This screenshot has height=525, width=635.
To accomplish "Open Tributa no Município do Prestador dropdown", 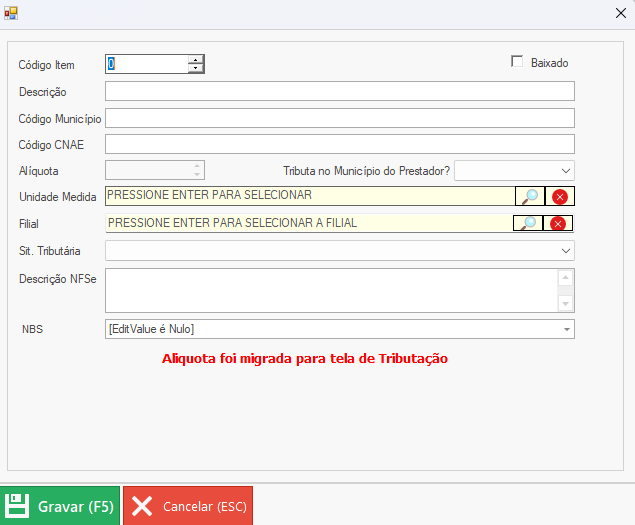I will pos(566,171).
